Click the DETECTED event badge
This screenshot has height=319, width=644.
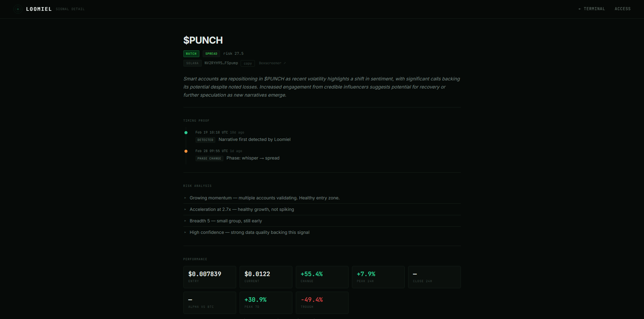tap(205, 140)
